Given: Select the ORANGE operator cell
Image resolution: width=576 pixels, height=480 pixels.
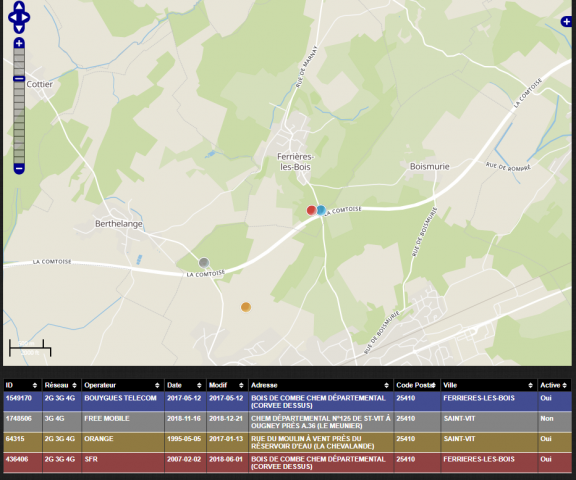Looking at the screenshot, I should click(122, 442).
